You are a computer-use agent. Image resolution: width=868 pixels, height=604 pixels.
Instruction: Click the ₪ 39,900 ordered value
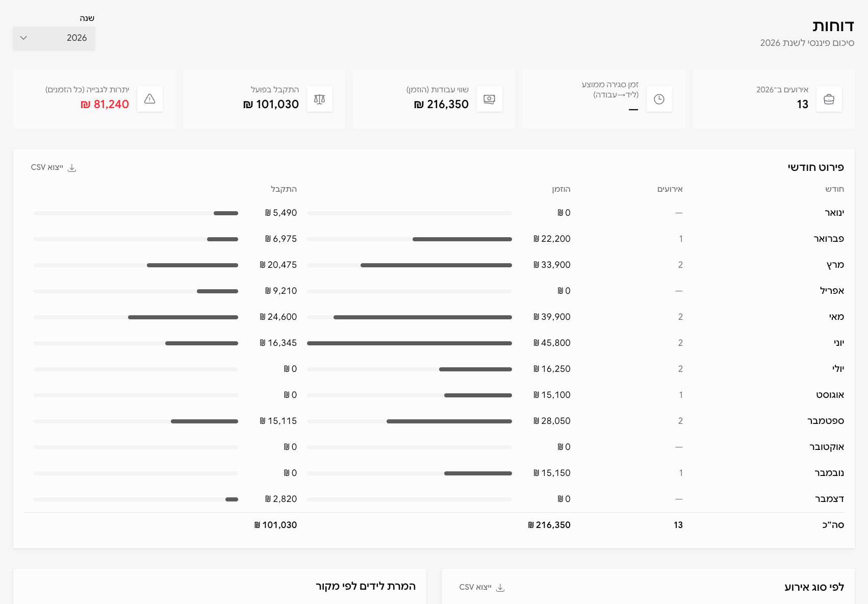[552, 317]
